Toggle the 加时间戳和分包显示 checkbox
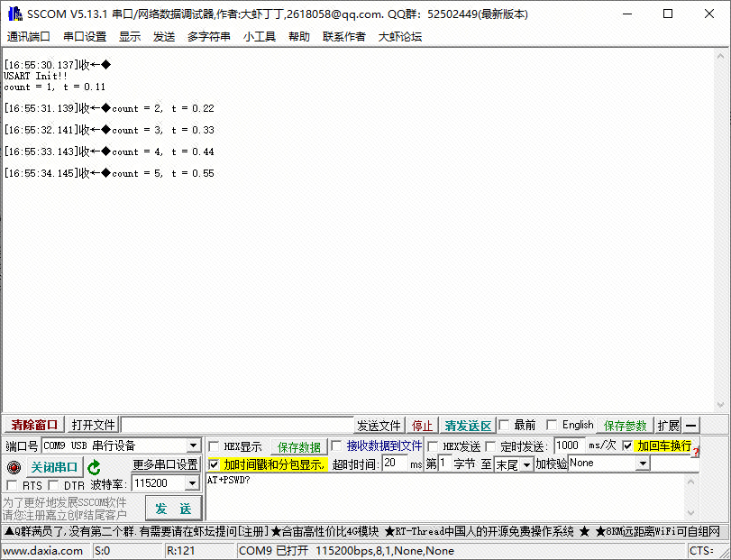 [x=214, y=464]
